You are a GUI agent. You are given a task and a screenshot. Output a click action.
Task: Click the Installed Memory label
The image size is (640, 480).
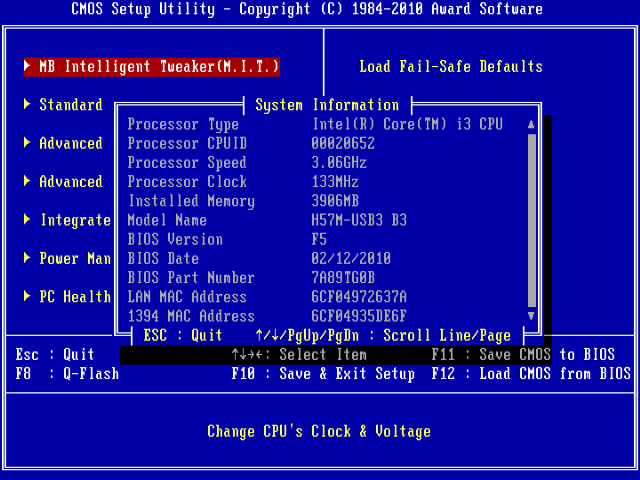click(191, 201)
